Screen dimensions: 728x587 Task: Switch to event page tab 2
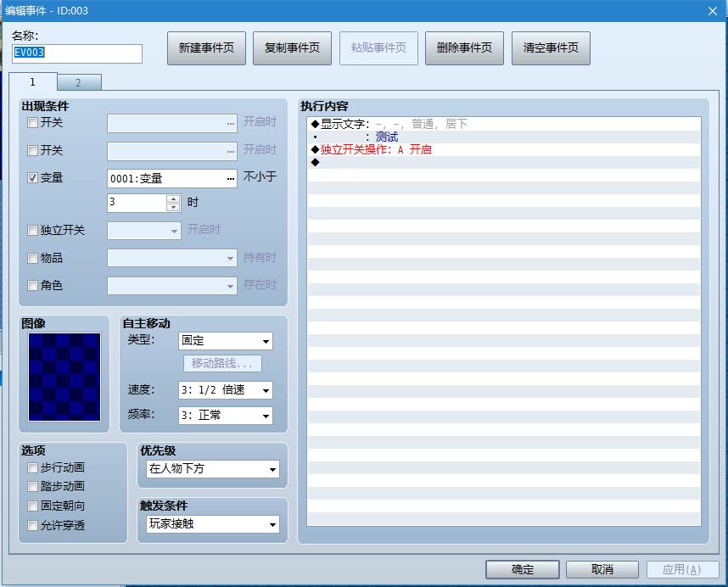pyautogui.click(x=79, y=82)
